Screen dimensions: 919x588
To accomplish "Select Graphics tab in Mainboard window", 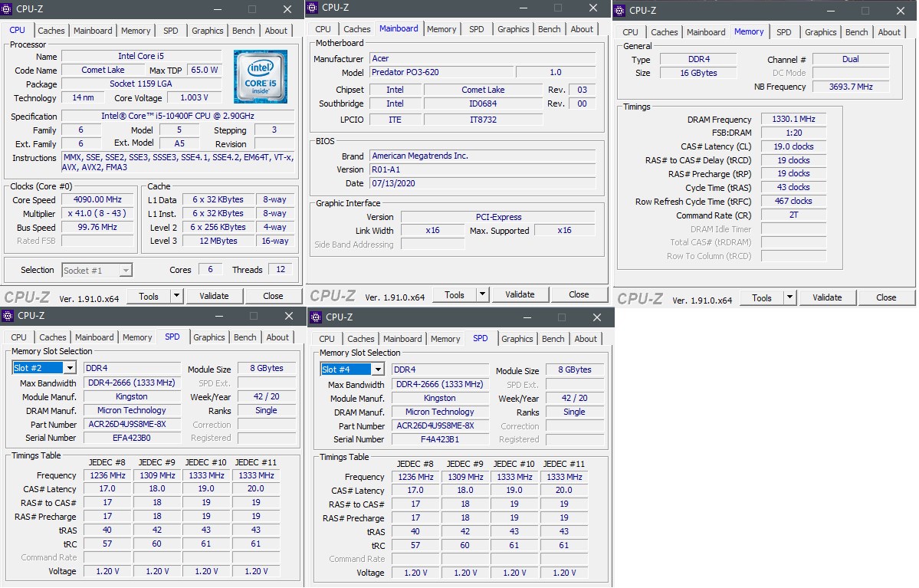I will 513,29.
